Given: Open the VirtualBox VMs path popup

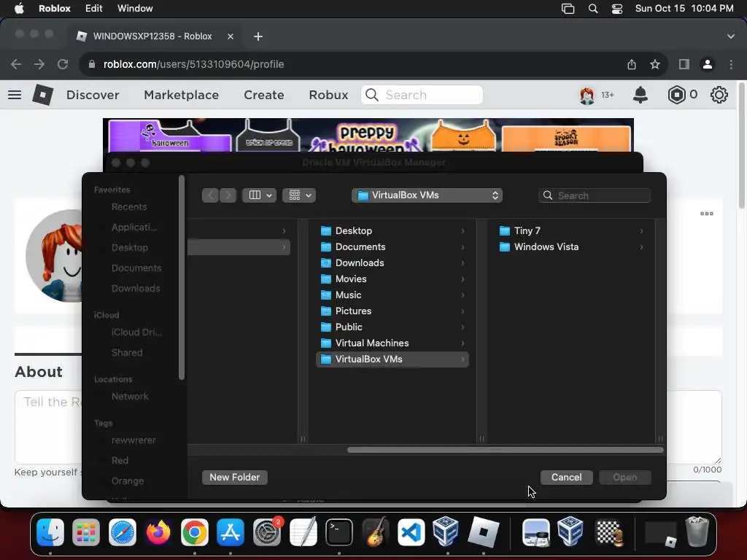Looking at the screenshot, I should pyautogui.click(x=427, y=195).
